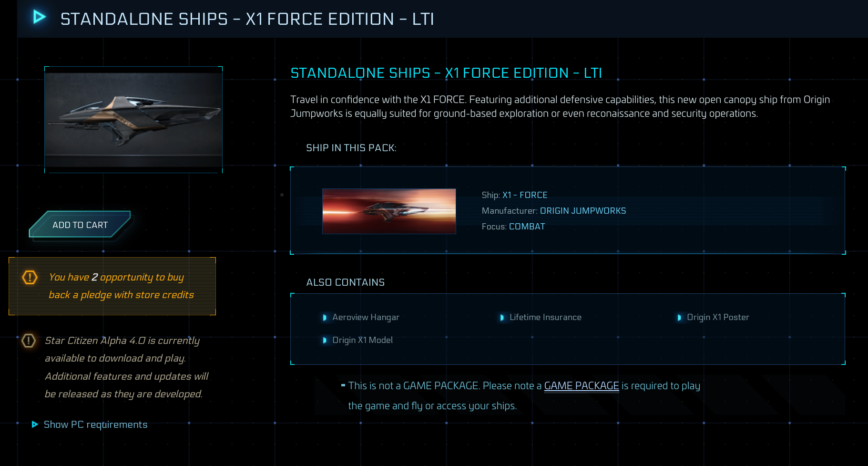Click the buy back pledge notice banner
This screenshot has height=466, width=868.
(112, 286)
